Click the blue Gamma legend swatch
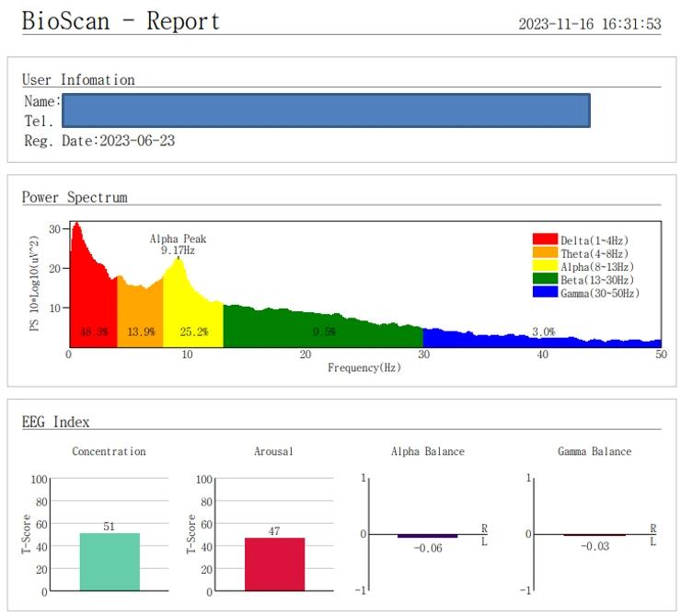 [x=545, y=292]
